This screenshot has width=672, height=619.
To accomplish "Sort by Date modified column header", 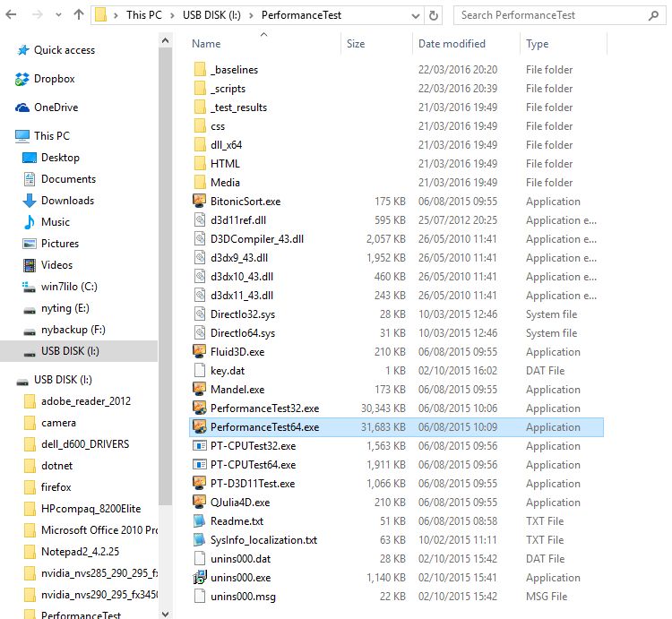I will (x=452, y=44).
